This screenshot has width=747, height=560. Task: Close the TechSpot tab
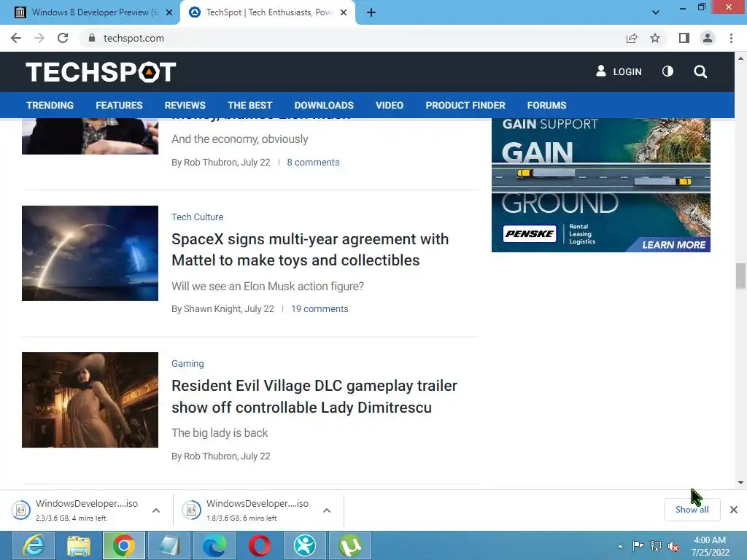click(344, 12)
